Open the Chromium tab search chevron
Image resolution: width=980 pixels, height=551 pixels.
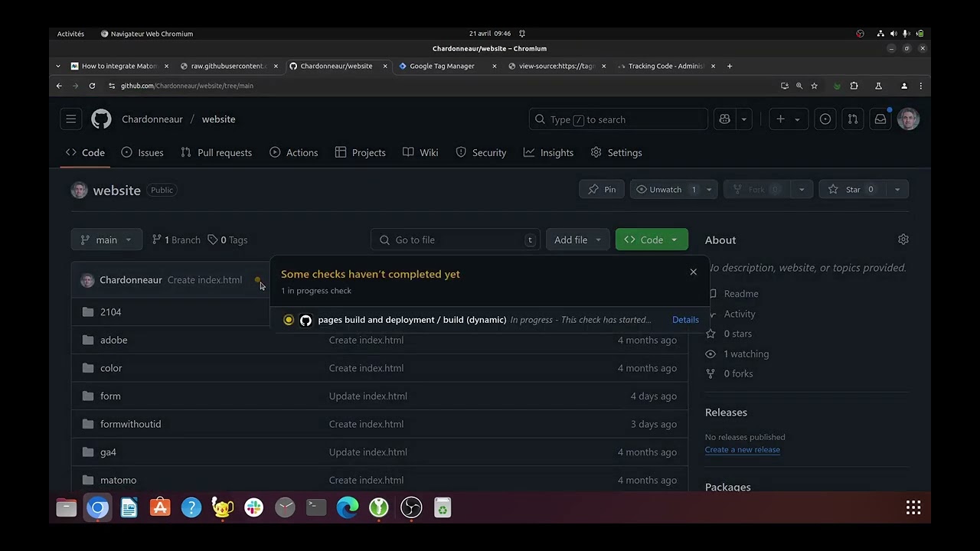58,66
